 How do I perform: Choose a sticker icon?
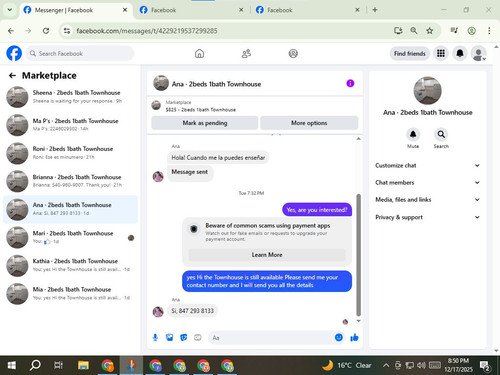pyautogui.click(x=184, y=338)
